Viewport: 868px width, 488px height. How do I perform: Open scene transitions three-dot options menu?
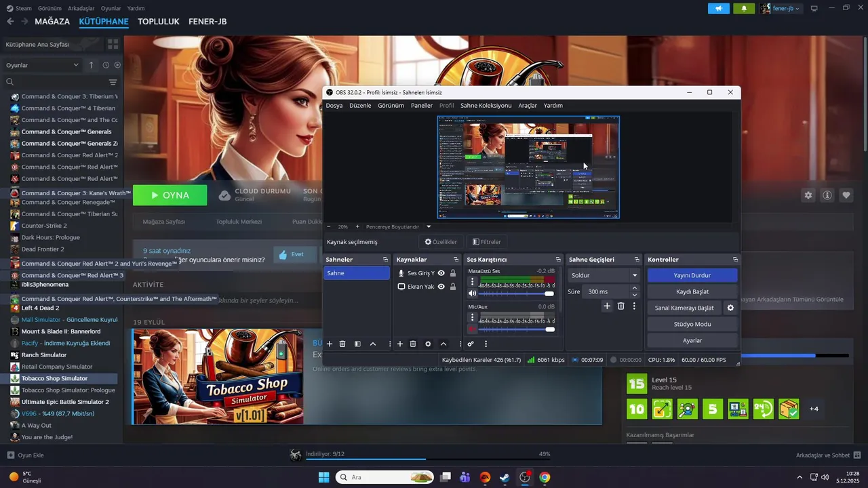coord(634,306)
